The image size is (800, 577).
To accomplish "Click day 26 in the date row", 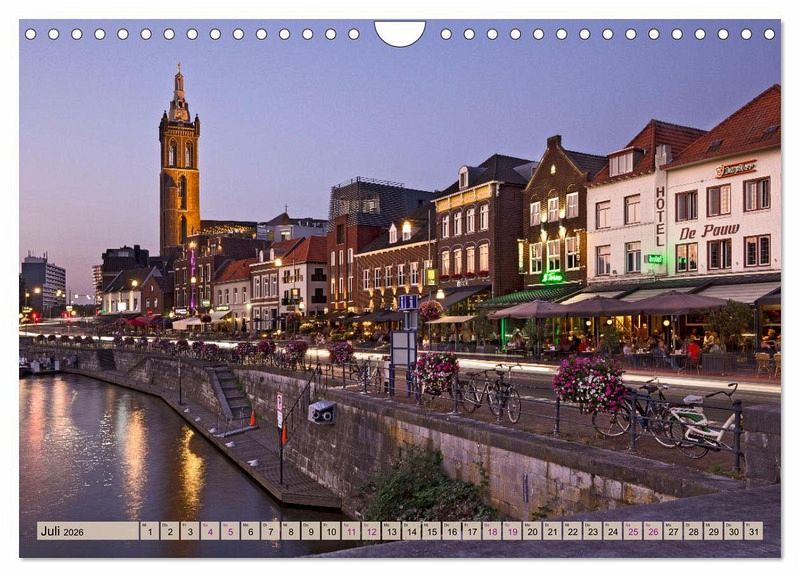I will [652, 531].
